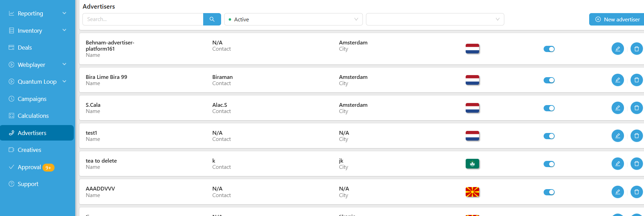Edit the Bira Lime Bira 99 advertiser
The image size is (644, 216).
pos(617,80)
